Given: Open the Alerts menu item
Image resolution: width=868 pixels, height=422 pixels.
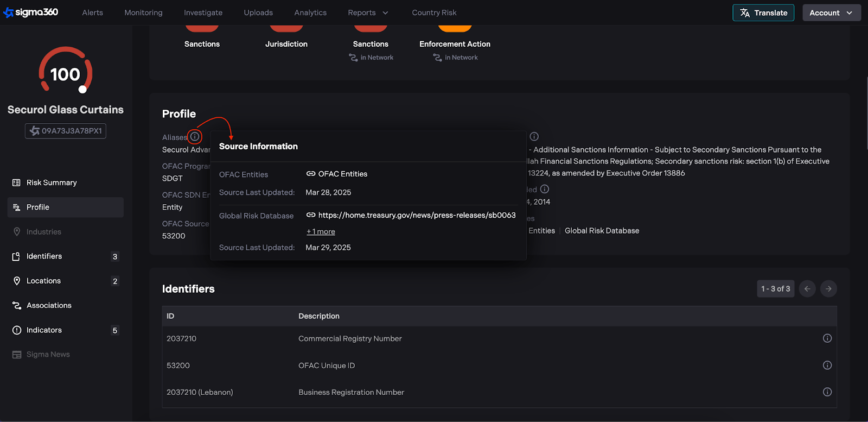Looking at the screenshot, I should coord(92,12).
